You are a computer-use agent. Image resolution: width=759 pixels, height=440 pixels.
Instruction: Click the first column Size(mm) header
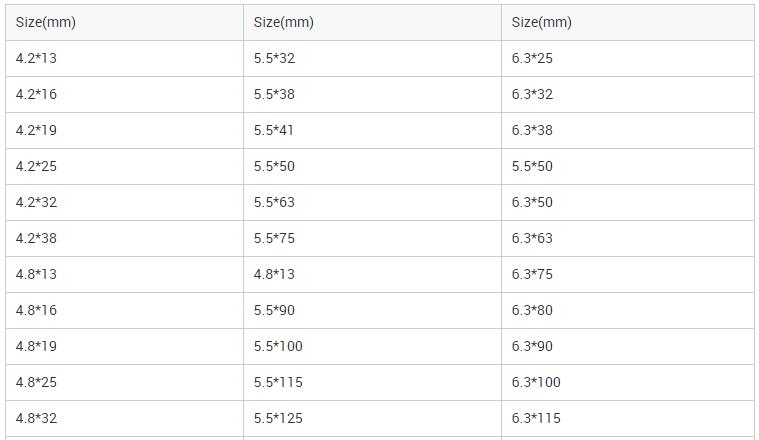[x=124, y=22]
